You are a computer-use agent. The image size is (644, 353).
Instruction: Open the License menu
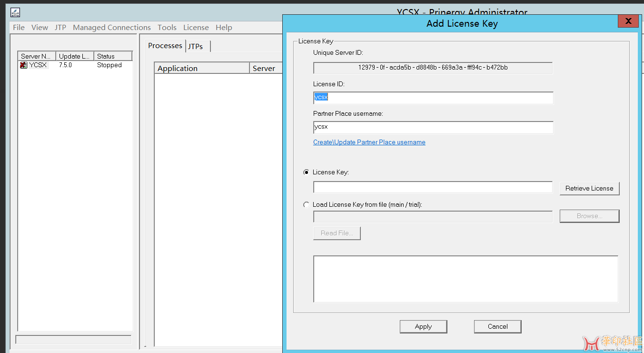click(196, 28)
